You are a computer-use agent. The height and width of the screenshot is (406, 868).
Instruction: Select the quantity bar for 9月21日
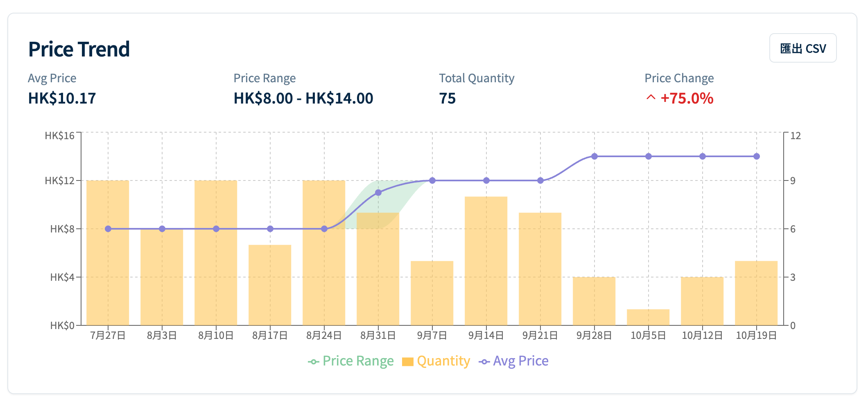click(x=540, y=269)
